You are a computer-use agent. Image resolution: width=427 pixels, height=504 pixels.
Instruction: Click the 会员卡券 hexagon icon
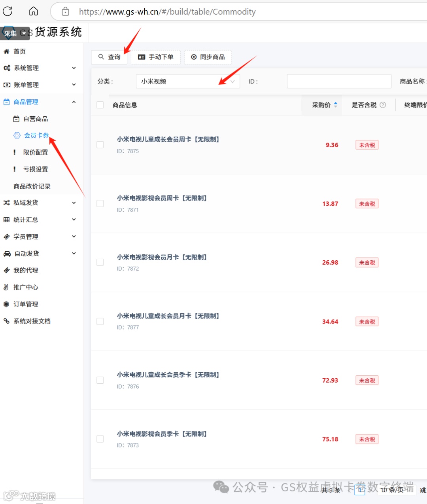pyautogui.click(x=17, y=135)
